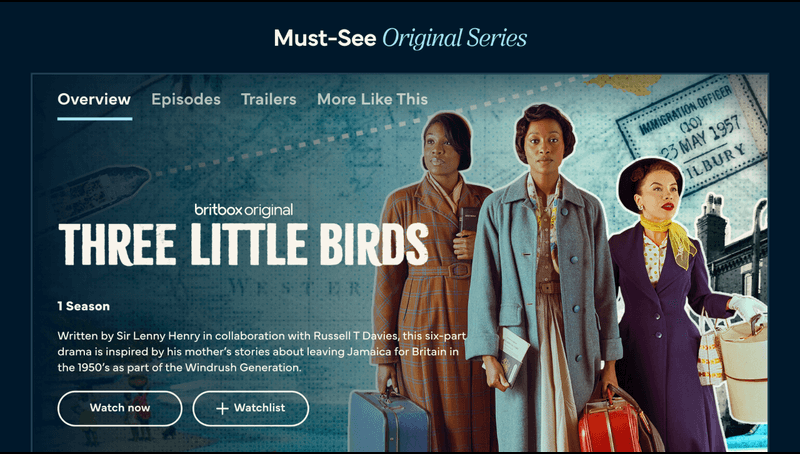
Task: Click the red handbag
Action: coord(610,424)
